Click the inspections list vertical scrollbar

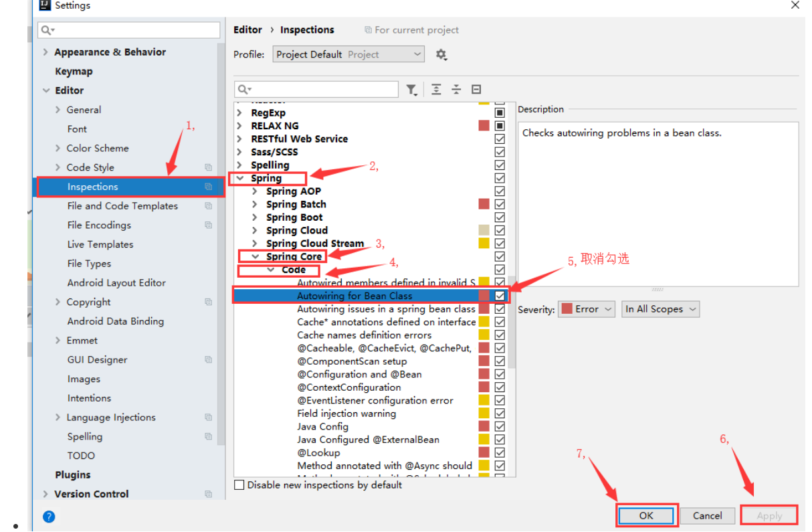[512, 321]
